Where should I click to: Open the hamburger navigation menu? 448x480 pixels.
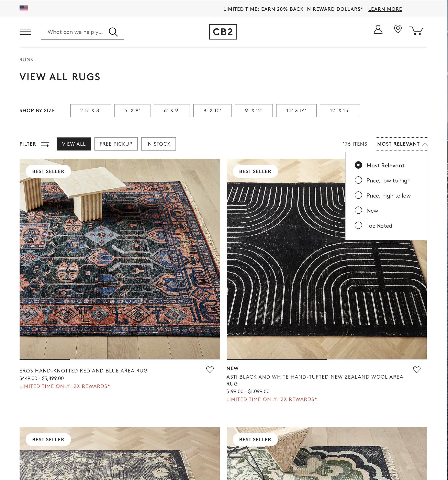[25, 32]
